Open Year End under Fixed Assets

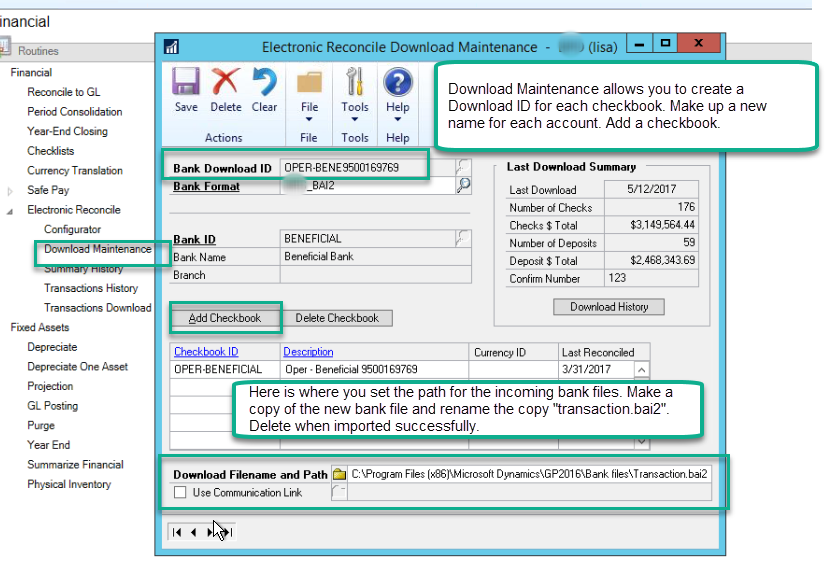coord(49,444)
